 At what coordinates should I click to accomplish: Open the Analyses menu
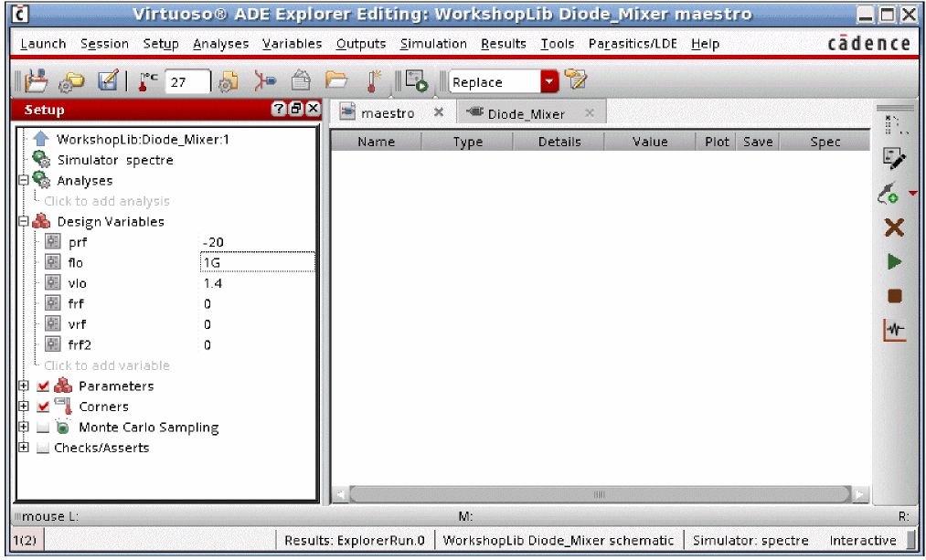[x=221, y=44]
